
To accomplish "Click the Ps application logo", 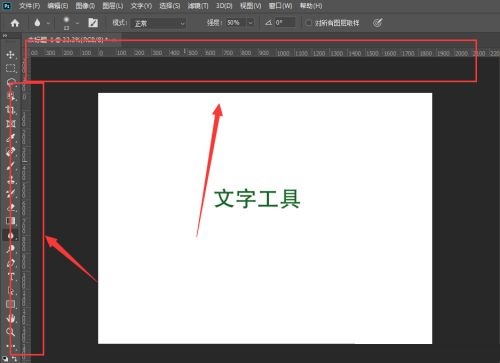I will pyautogui.click(x=6, y=6).
